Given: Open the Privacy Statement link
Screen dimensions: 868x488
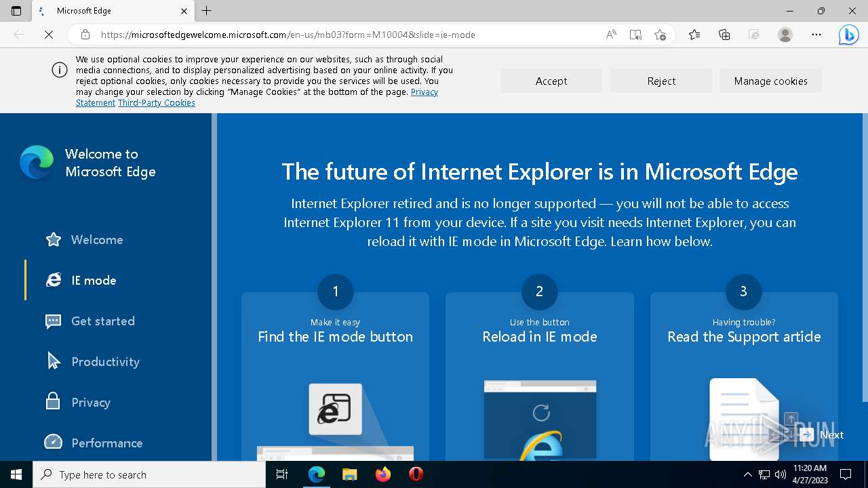Looking at the screenshot, I should tap(425, 92).
